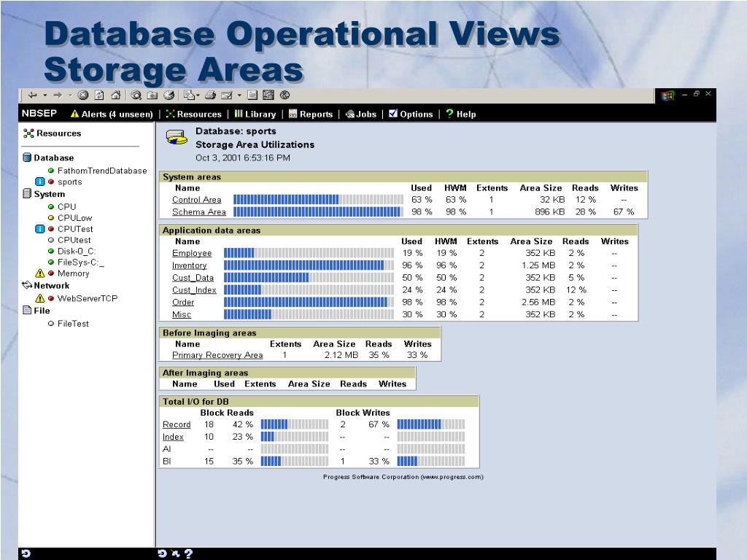Click the Discuss toolbar icon

252,96
